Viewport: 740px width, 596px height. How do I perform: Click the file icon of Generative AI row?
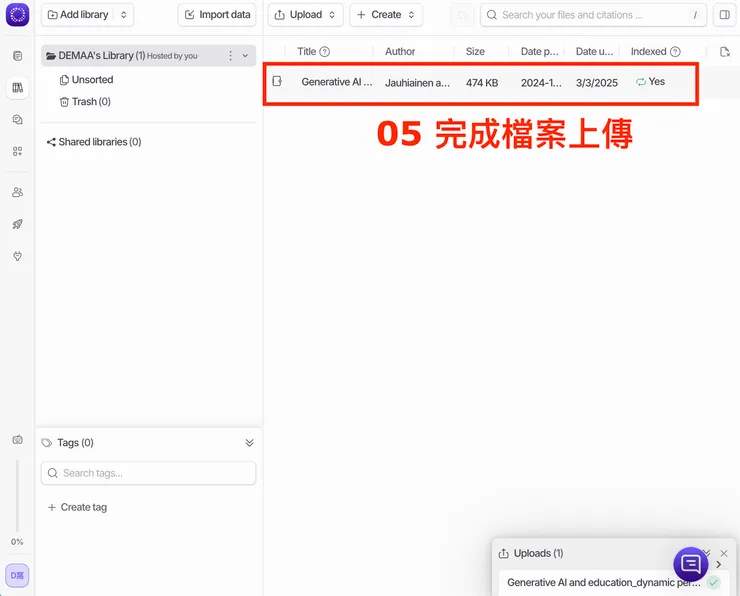click(x=277, y=81)
